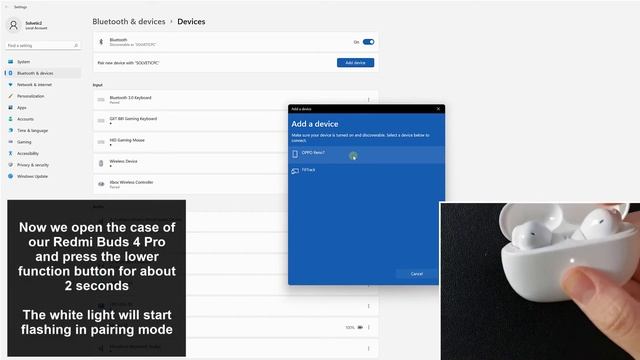Click the Privacy & security shield icon
This screenshot has width=640, height=360.
pos(11,164)
